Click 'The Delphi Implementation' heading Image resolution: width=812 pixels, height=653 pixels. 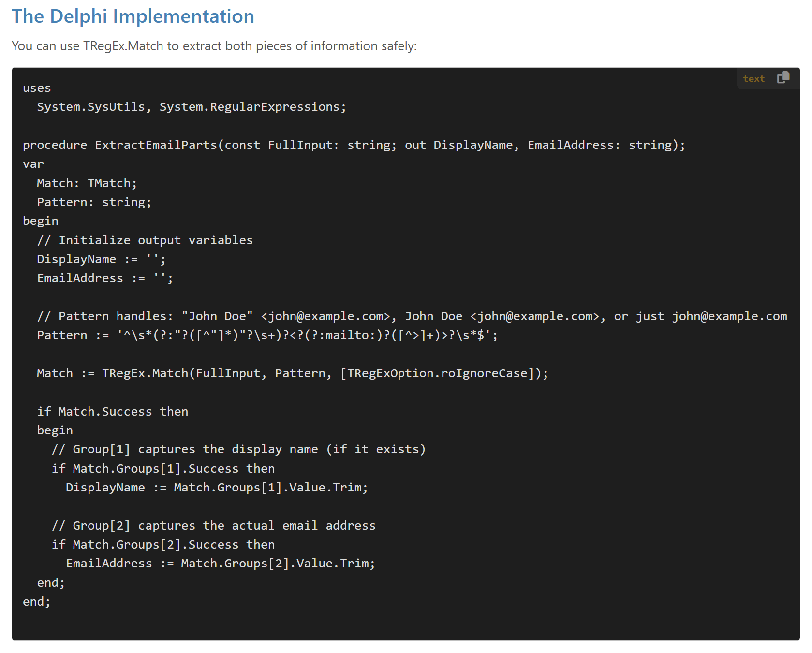pos(133,16)
